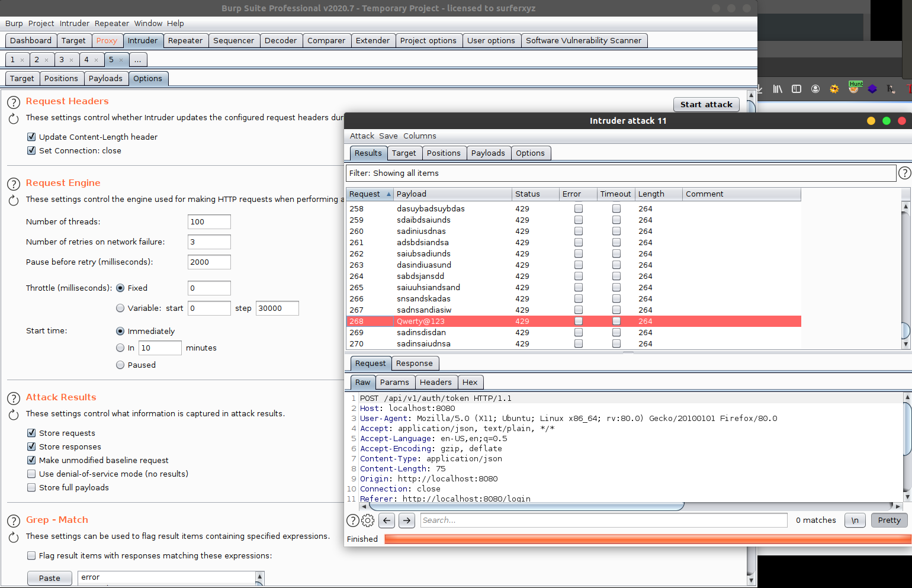Enable Store full payloads
Screen dimensions: 912x588
coord(31,487)
